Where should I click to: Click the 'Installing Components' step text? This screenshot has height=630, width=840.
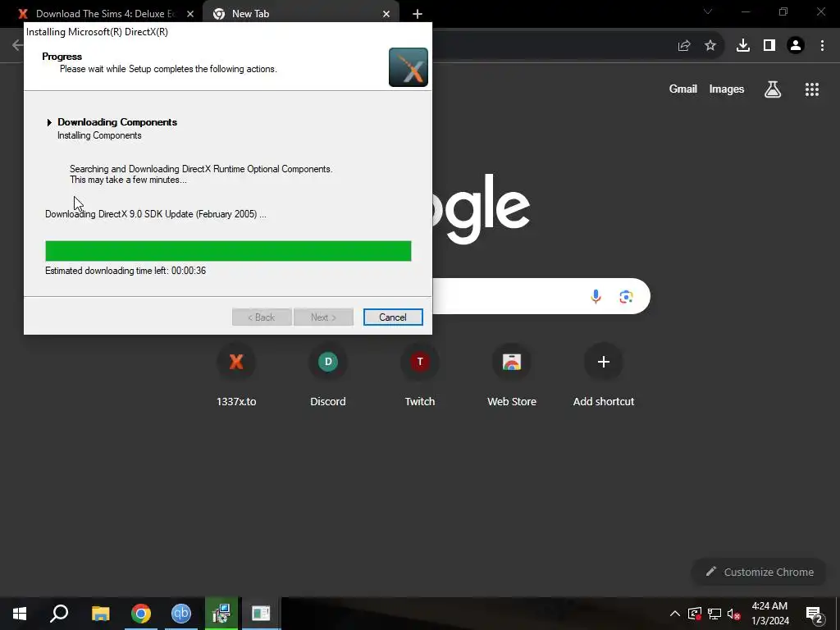(99, 135)
